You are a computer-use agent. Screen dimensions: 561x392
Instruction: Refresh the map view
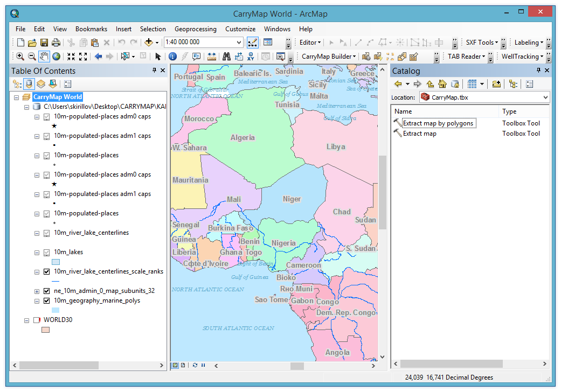pyautogui.click(x=195, y=365)
